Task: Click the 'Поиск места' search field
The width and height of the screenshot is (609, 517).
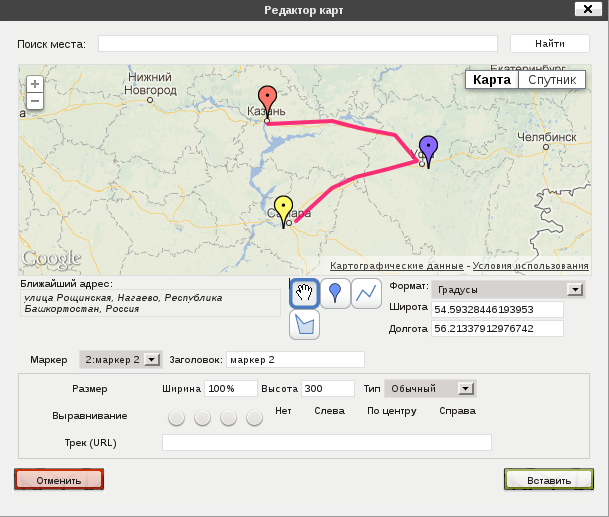Action: coord(297,44)
